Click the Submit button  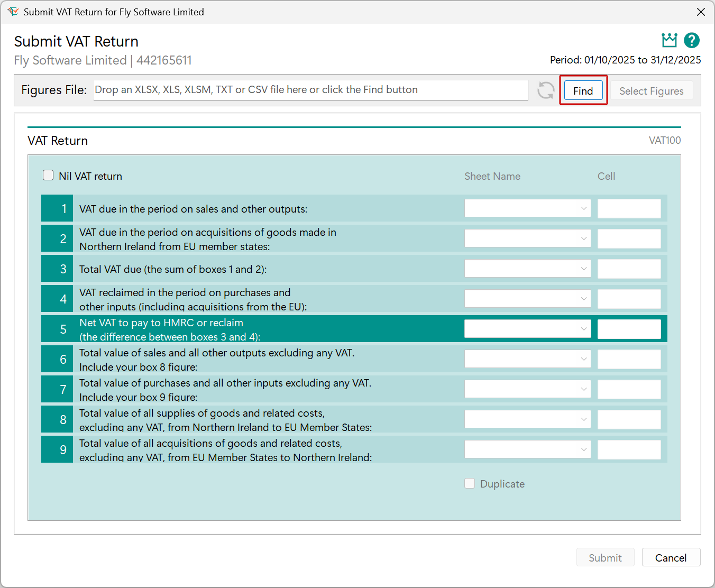[x=606, y=557]
